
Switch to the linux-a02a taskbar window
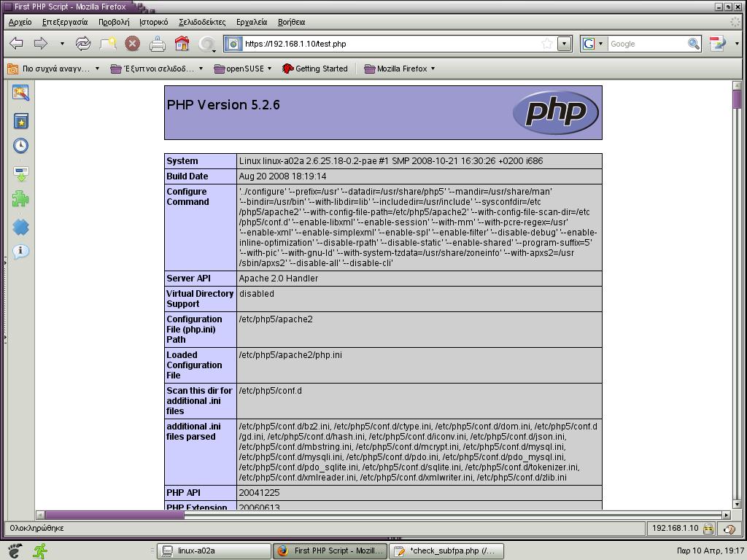click(214, 551)
